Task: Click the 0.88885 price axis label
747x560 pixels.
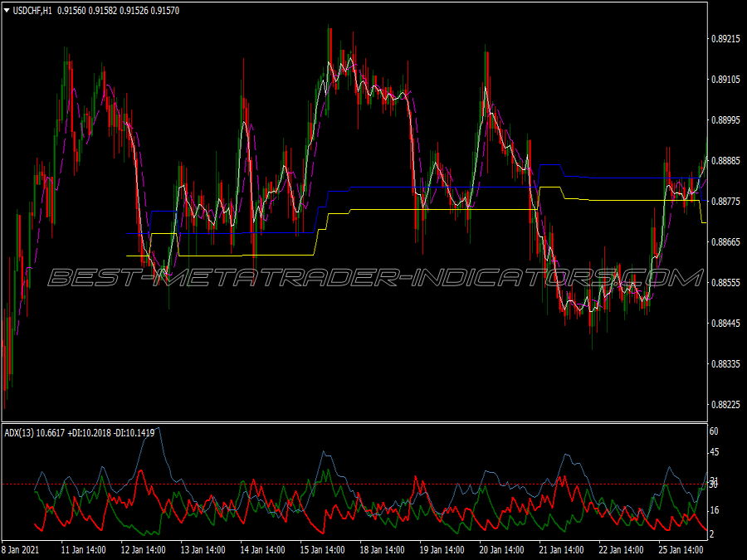Action: (x=725, y=161)
